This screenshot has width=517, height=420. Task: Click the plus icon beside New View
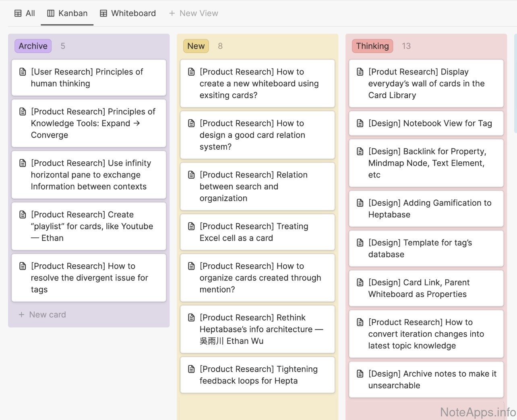click(172, 13)
